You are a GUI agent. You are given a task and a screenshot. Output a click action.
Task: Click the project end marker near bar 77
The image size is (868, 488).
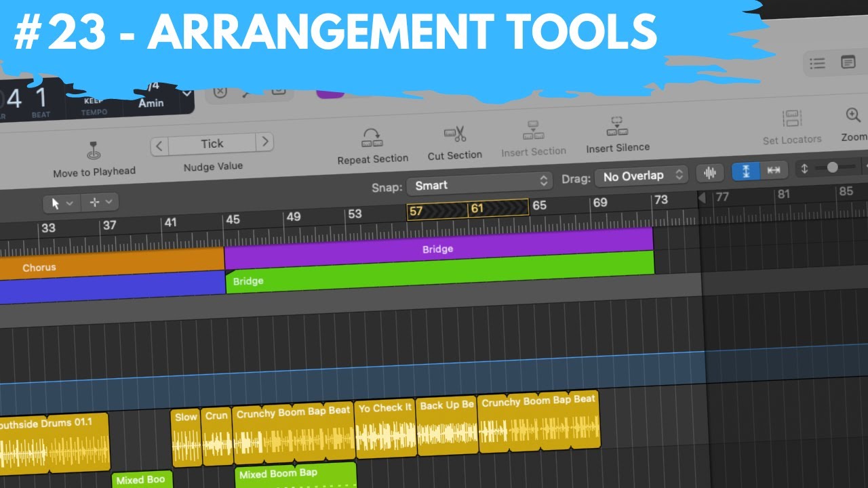(x=702, y=197)
